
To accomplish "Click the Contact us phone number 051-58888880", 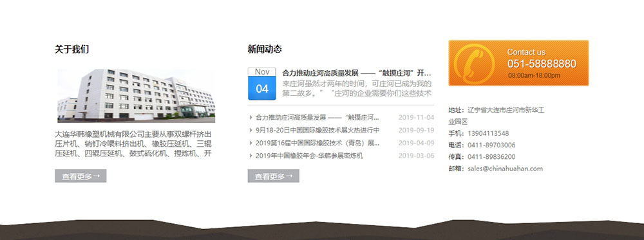I will [x=542, y=64].
